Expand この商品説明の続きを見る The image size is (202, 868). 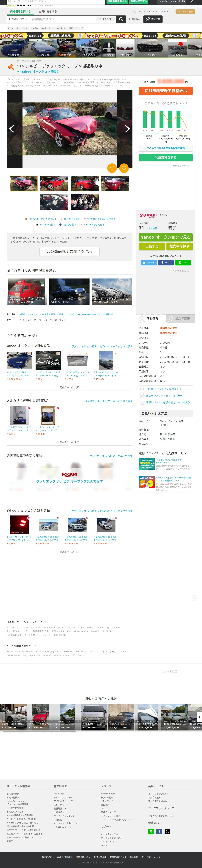click(x=70, y=251)
